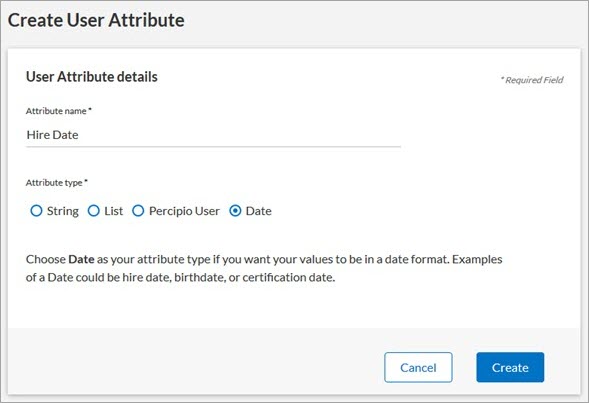This screenshot has width=589, height=403.
Task: Click the 'Hire Date' text in field
Action: coord(53,135)
